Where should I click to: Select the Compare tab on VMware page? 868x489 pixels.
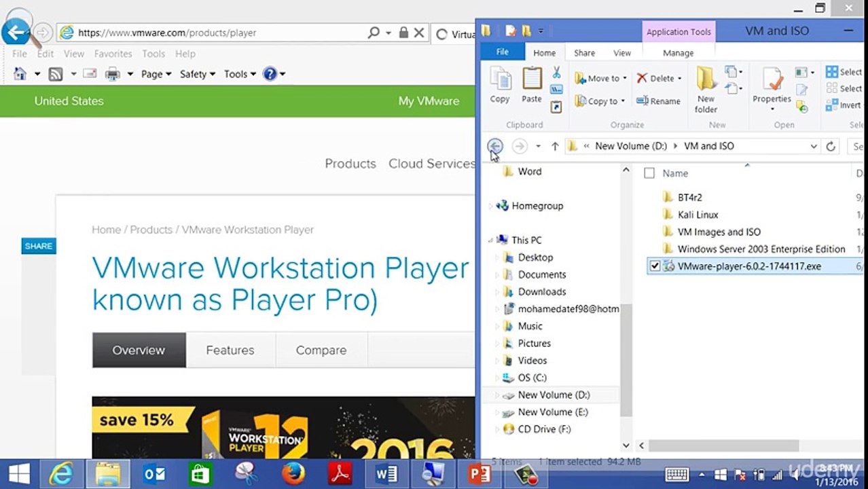point(321,350)
